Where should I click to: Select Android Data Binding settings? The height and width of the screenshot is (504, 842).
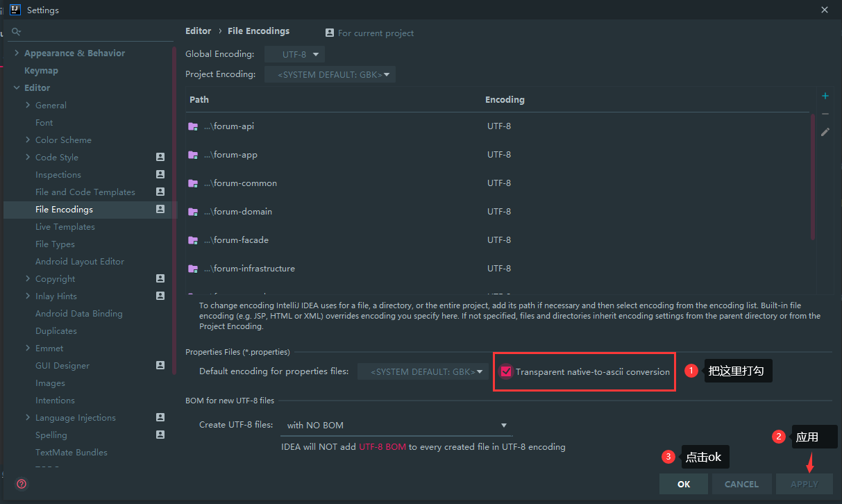[x=79, y=314]
